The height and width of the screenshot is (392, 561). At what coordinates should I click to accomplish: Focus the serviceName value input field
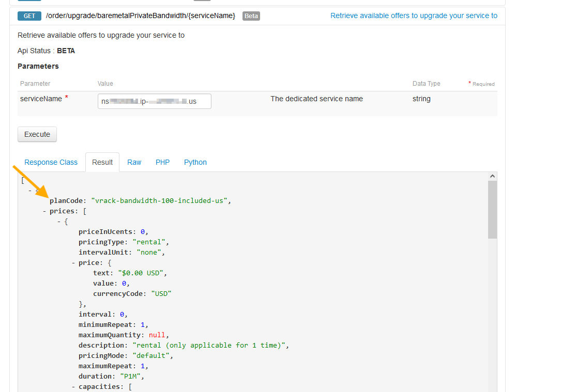[x=155, y=101]
